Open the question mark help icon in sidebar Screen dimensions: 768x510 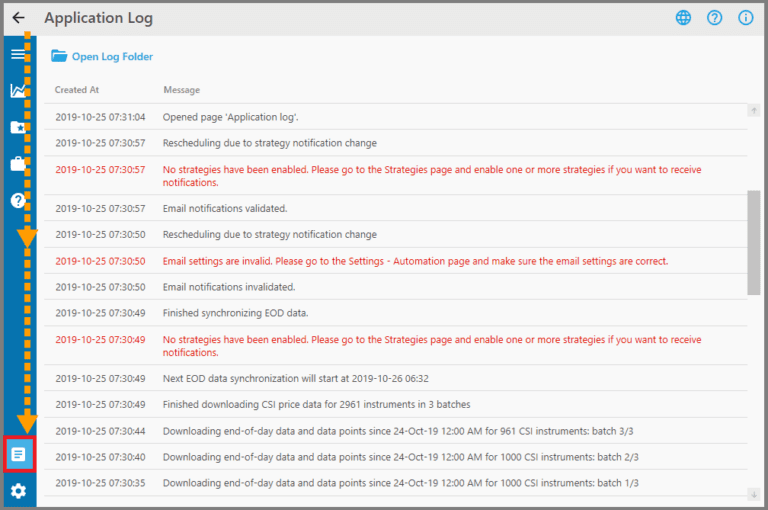coord(18,200)
